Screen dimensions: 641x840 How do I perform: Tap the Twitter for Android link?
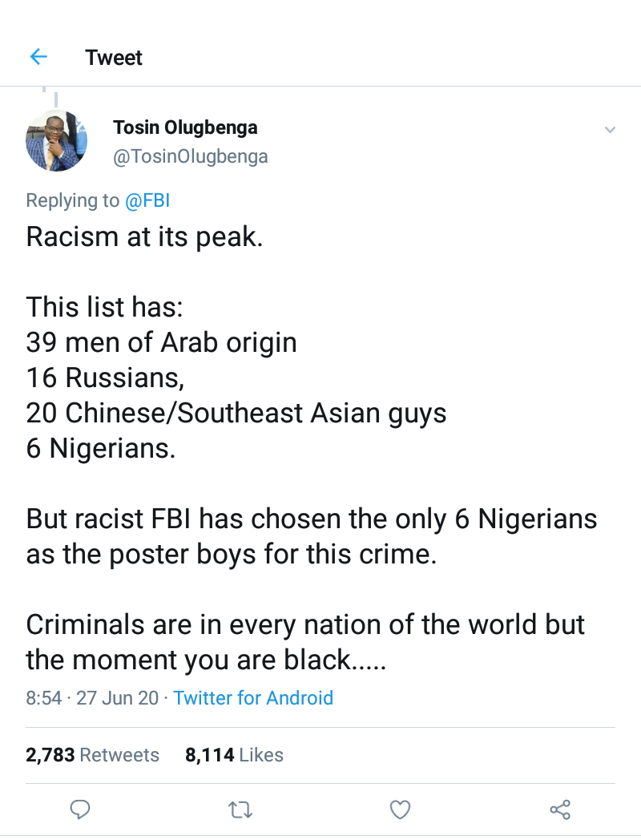tap(253, 697)
